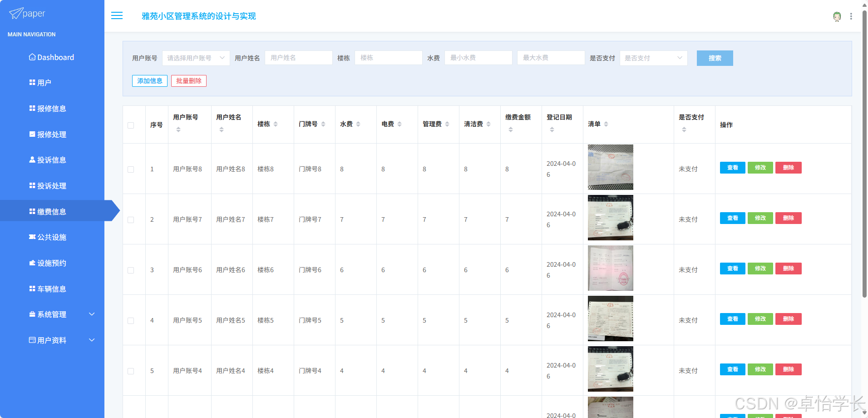Click the chart icon beside 报修处理

pos(32,134)
